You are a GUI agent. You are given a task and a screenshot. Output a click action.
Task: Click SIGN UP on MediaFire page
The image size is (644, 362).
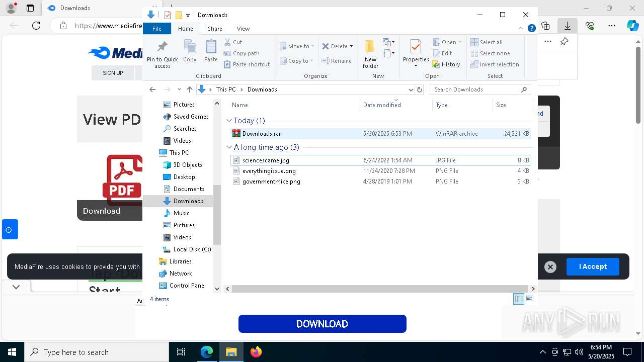(113, 73)
